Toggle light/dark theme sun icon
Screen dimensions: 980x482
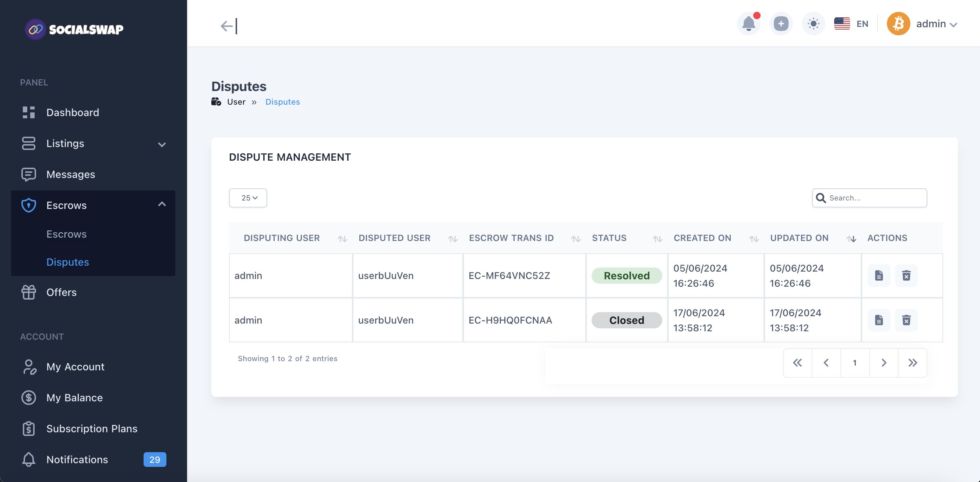click(x=813, y=24)
